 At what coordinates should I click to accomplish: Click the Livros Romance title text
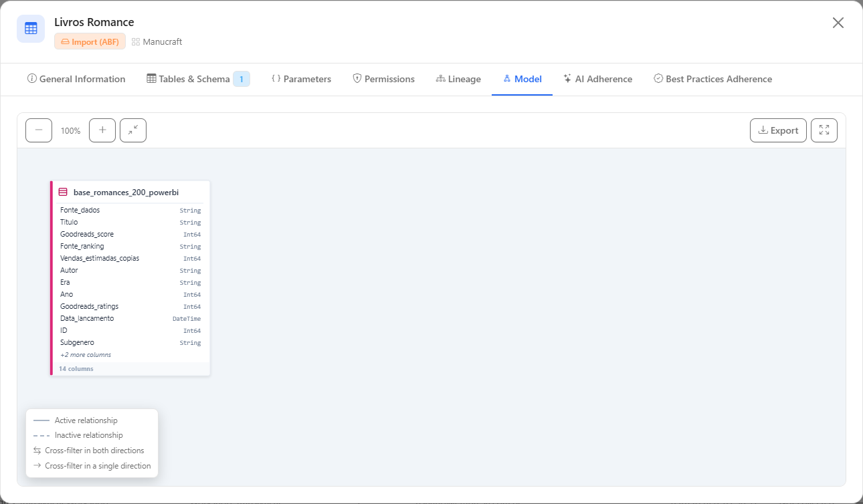(x=94, y=22)
